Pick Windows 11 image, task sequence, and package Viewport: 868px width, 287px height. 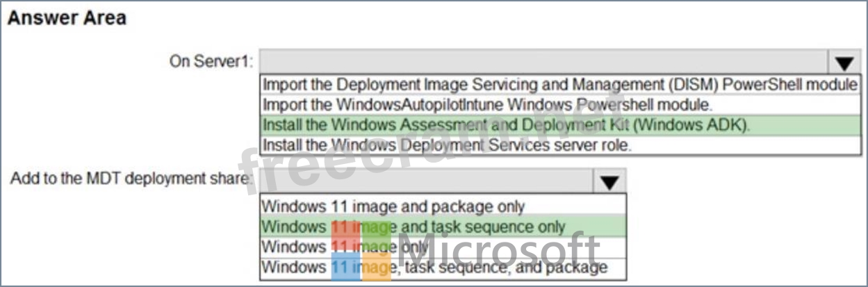[x=434, y=267]
